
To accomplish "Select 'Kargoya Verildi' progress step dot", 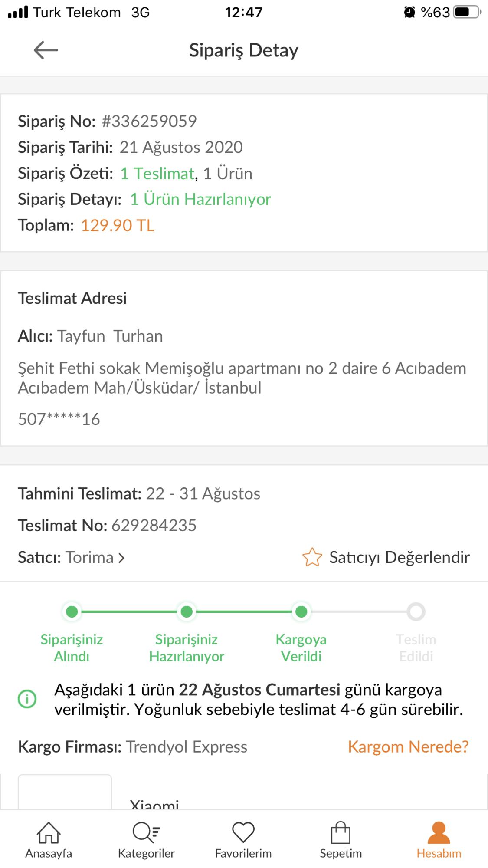I will click(301, 612).
